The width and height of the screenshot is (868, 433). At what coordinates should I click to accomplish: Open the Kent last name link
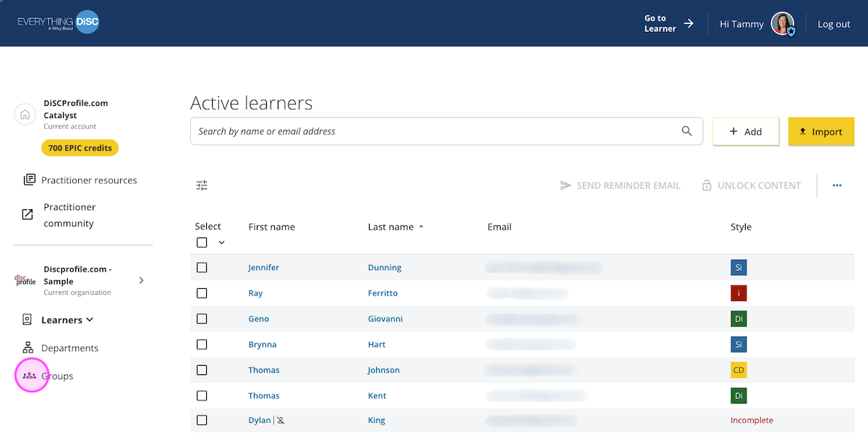click(x=377, y=395)
